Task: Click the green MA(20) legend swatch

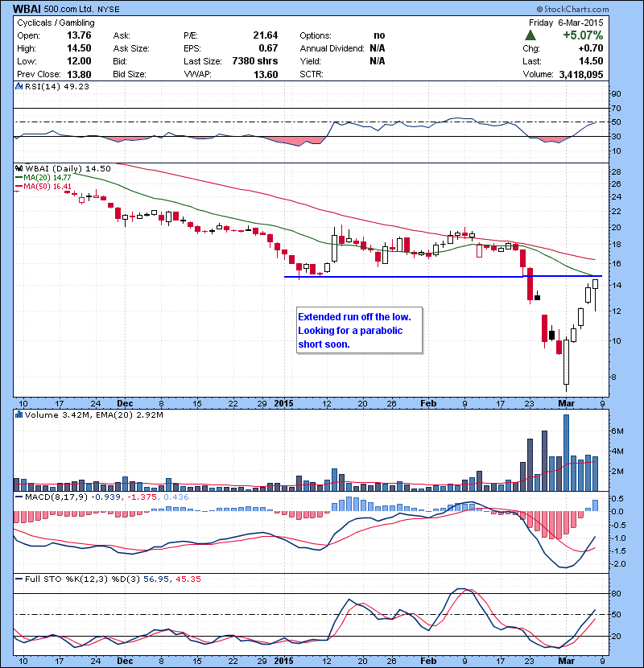Action: click(x=19, y=177)
